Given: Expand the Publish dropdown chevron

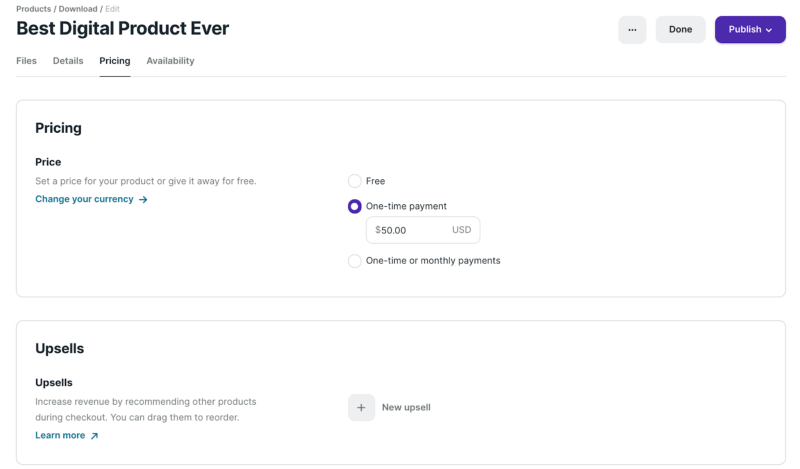Looking at the screenshot, I should 769,30.
